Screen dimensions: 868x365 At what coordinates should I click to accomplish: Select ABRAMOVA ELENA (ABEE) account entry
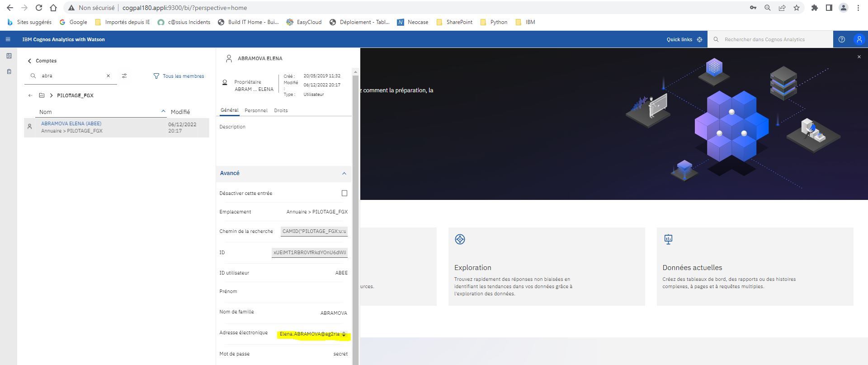(71, 123)
